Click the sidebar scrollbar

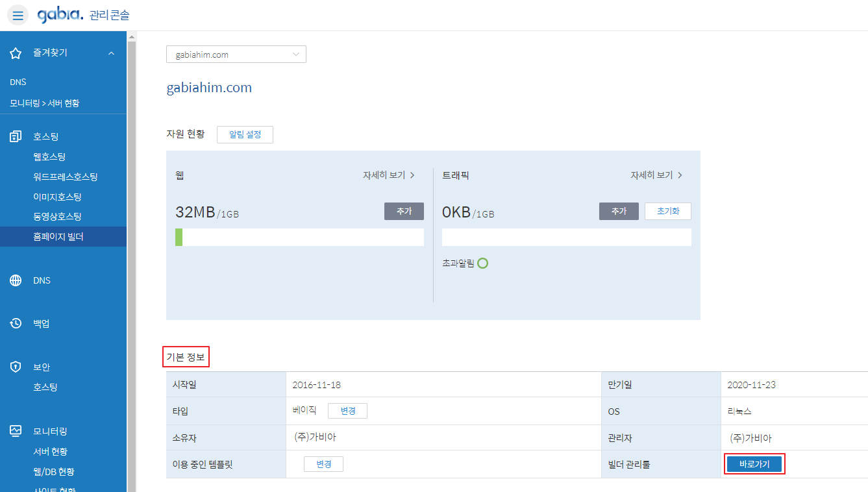tap(132, 266)
